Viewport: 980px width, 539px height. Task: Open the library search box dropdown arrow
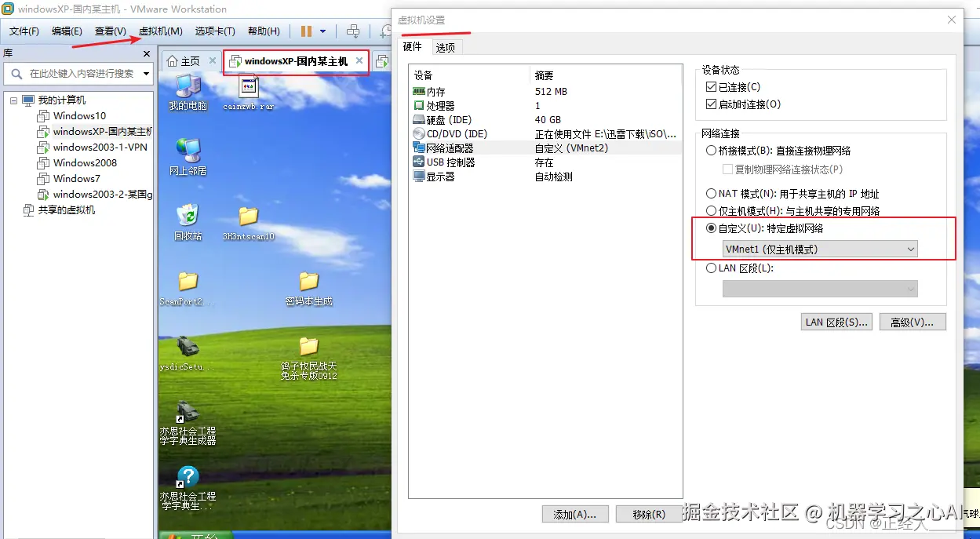pyautogui.click(x=145, y=74)
